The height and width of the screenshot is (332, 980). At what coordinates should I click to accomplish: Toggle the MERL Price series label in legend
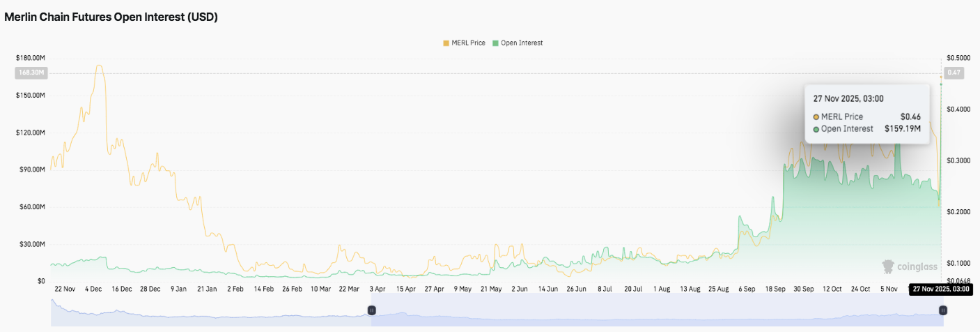coord(469,43)
